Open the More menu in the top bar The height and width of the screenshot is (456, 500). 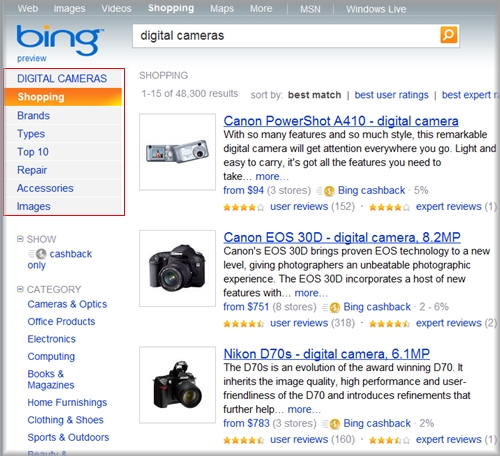click(x=261, y=9)
